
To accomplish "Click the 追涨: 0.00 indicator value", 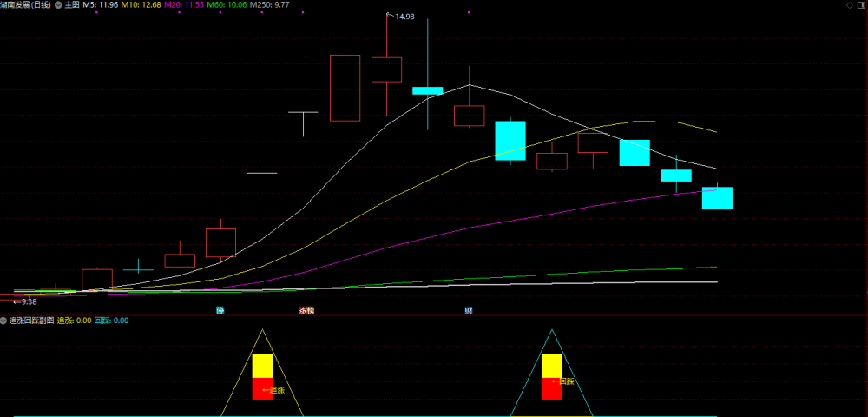I will click(x=74, y=320).
